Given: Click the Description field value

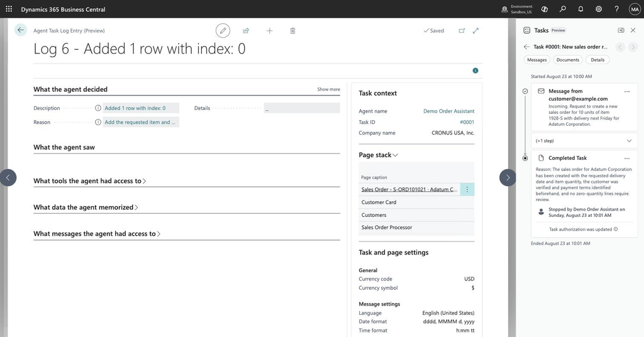Looking at the screenshot, I should pos(141,108).
